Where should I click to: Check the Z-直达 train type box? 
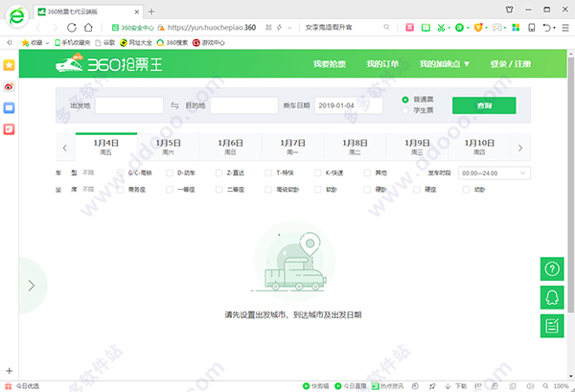[218, 173]
